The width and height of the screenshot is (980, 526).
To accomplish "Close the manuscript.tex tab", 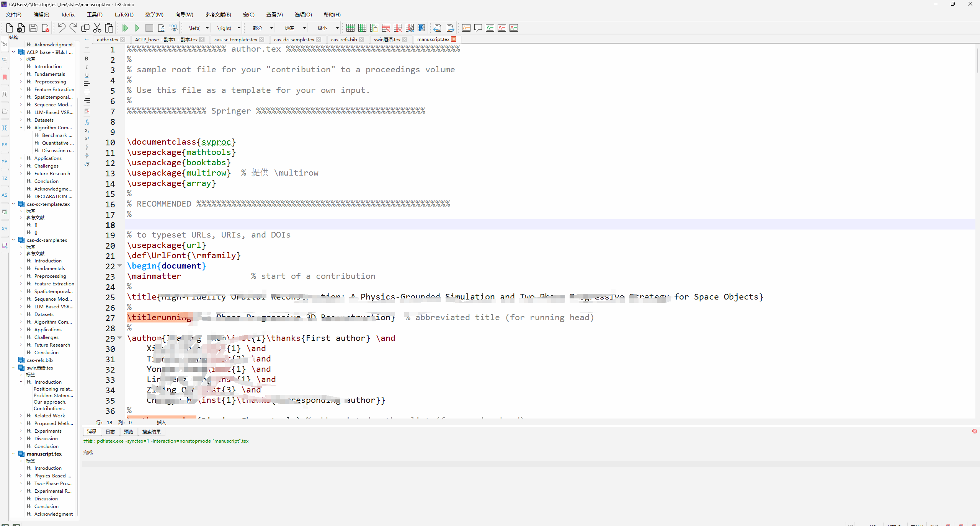I will click(454, 39).
